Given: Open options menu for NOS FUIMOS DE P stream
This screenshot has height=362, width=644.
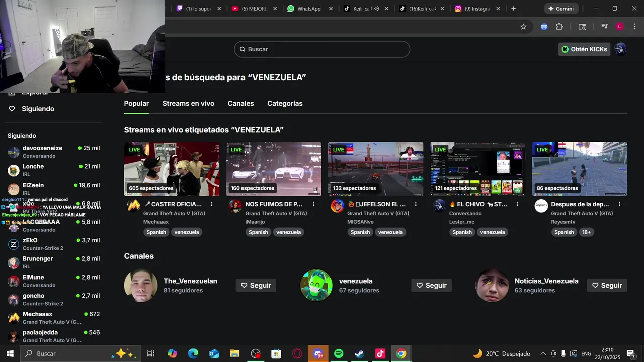Looking at the screenshot, I should [x=314, y=204].
